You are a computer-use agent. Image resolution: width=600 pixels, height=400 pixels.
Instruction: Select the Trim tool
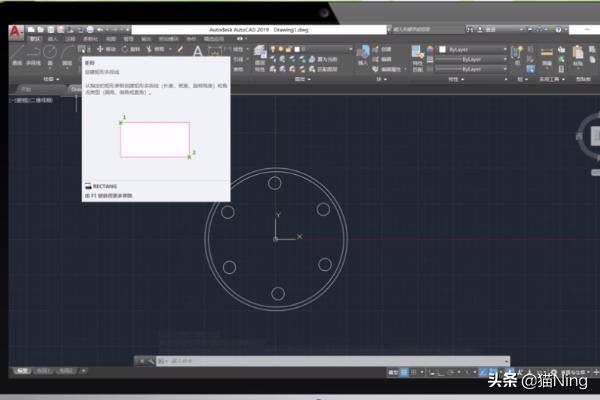click(x=155, y=49)
